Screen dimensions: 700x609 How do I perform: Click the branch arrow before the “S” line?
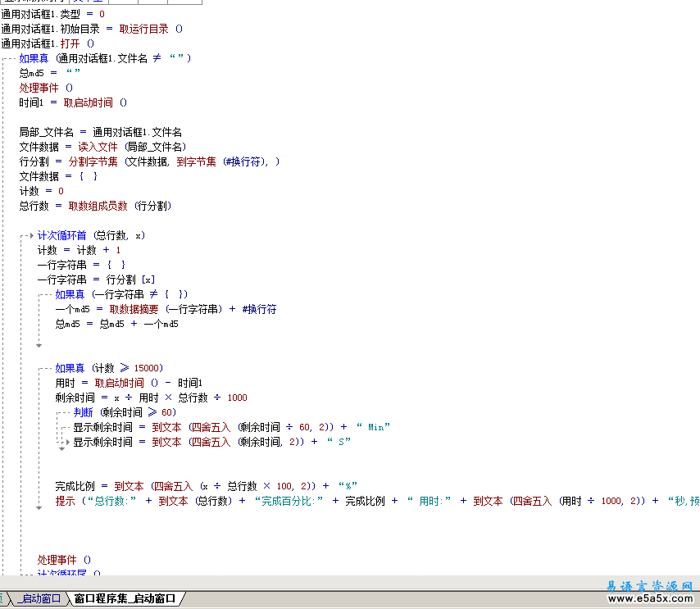68,442
